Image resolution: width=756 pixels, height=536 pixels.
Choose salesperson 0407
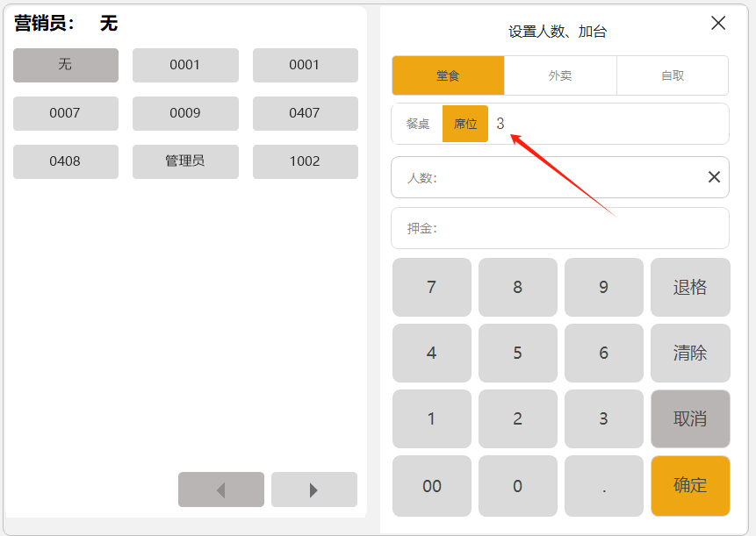[x=305, y=113]
